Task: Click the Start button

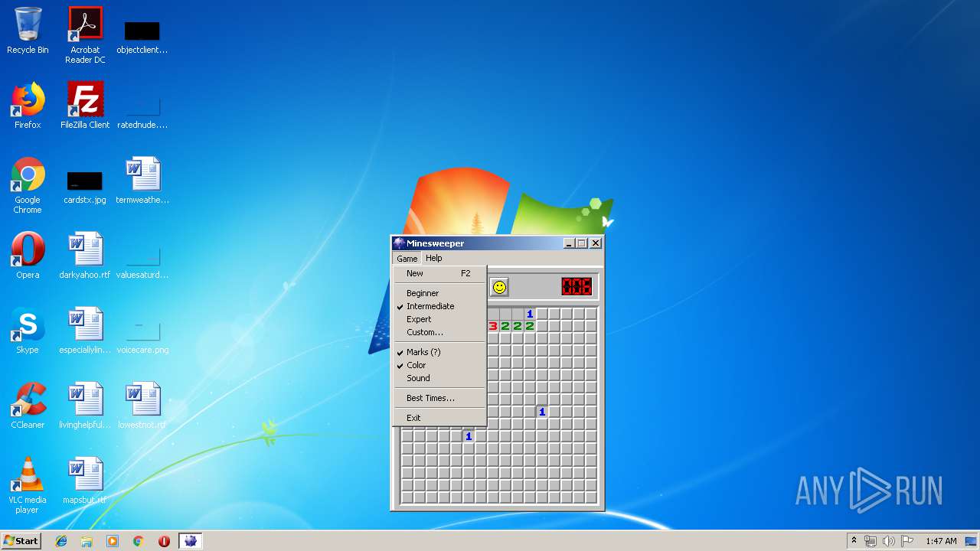Action: click(x=21, y=541)
